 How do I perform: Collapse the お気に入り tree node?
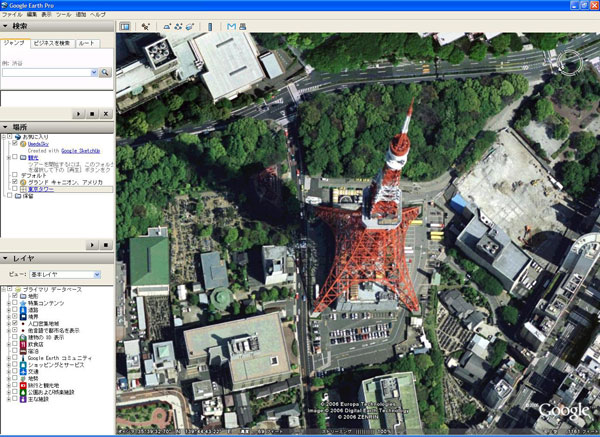(x=4, y=137)
